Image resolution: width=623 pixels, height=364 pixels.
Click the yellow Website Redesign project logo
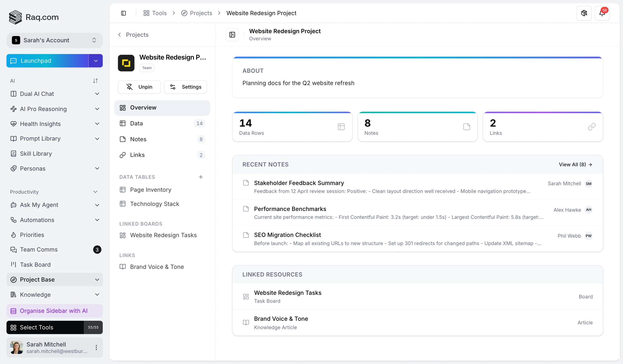click(126, 63)
